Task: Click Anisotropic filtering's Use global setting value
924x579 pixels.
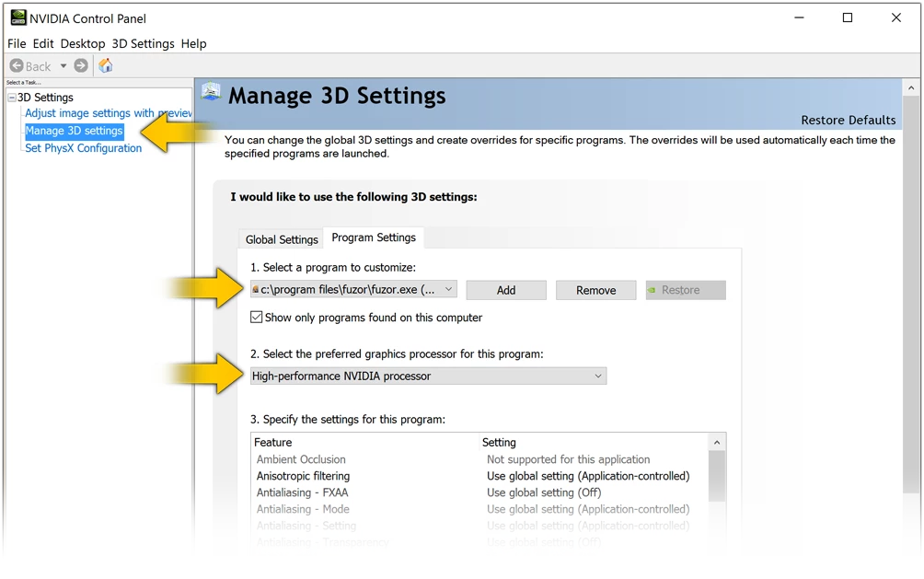Action: point(588,476)
